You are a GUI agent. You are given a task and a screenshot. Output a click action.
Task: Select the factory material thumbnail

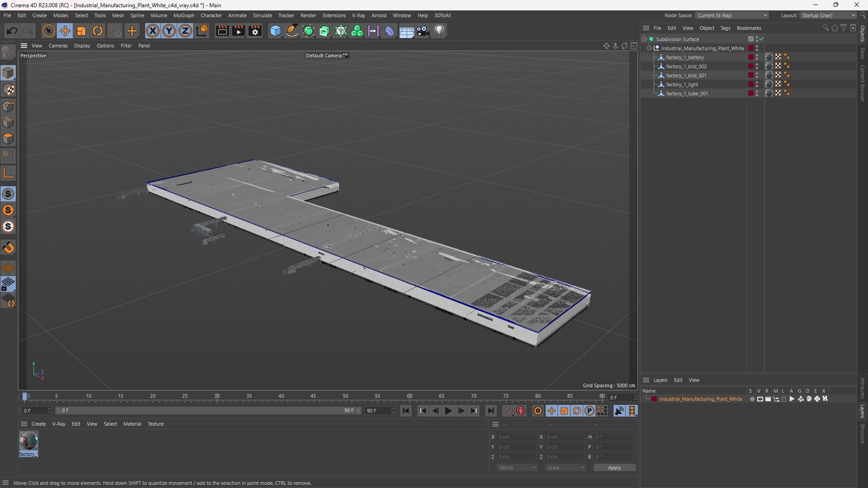pos(28,441)
